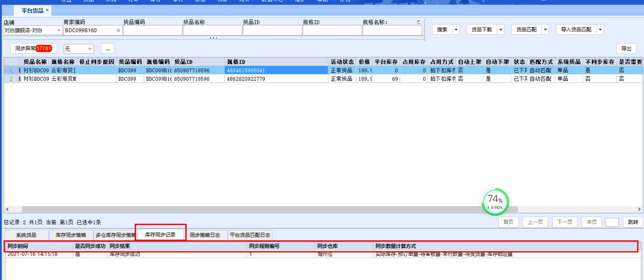Click the left arrow of horizontal scrollbar
Image resolution: width=644 pixels, height=280 pixels.
7,209
